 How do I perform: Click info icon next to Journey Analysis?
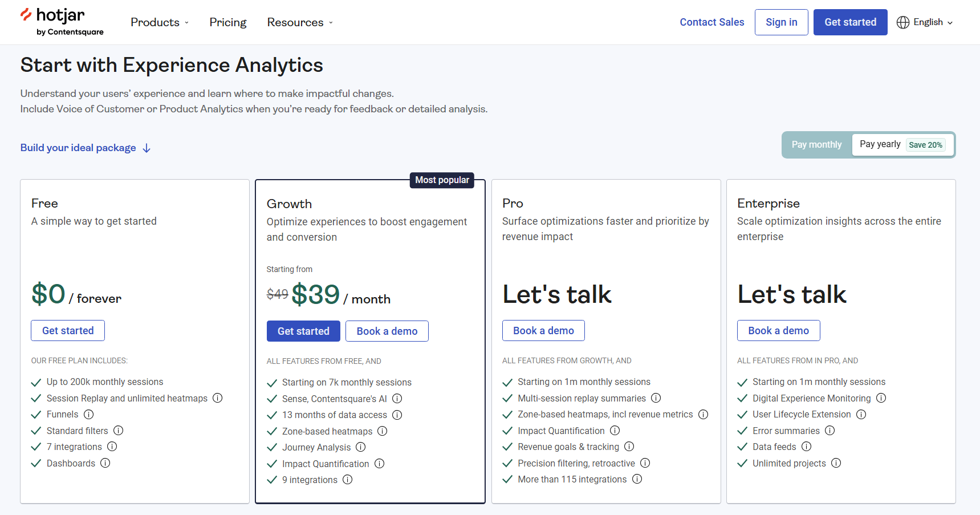click(361, 447)
